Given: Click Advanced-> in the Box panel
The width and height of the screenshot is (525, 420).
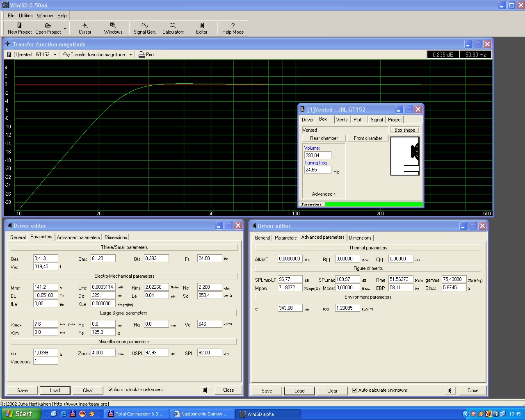Looking at the screenshot, I should coord(324,194).
